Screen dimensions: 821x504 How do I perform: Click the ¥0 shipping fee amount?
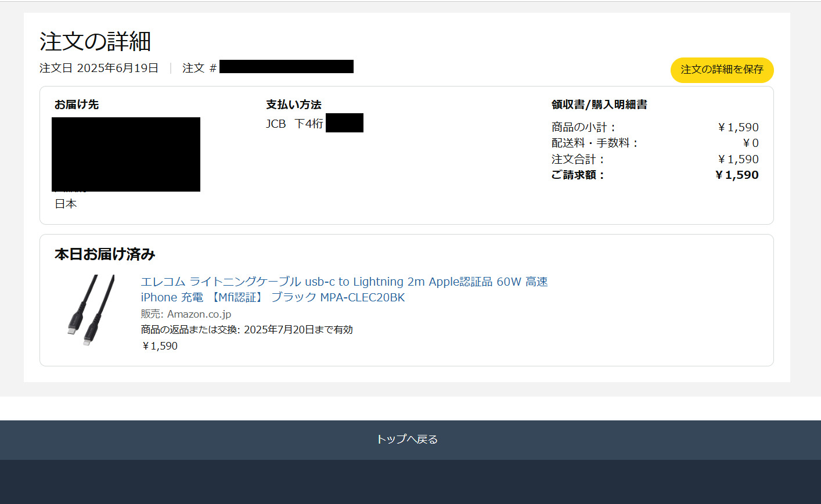(x=751, y=143)
